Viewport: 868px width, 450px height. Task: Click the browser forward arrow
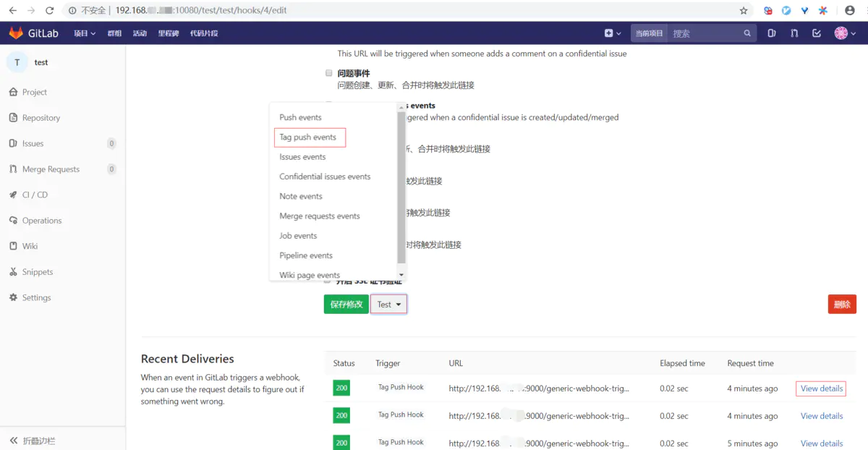click(30, 11)
